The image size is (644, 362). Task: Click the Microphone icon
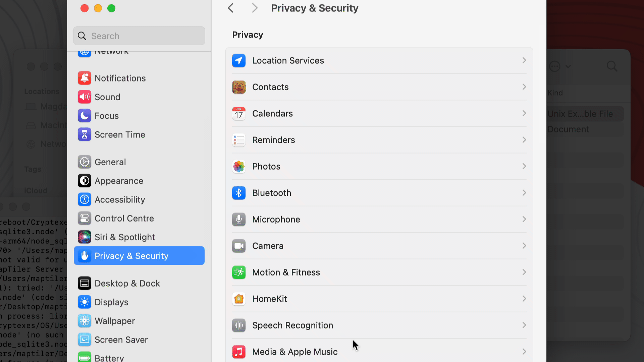point(239,220)
